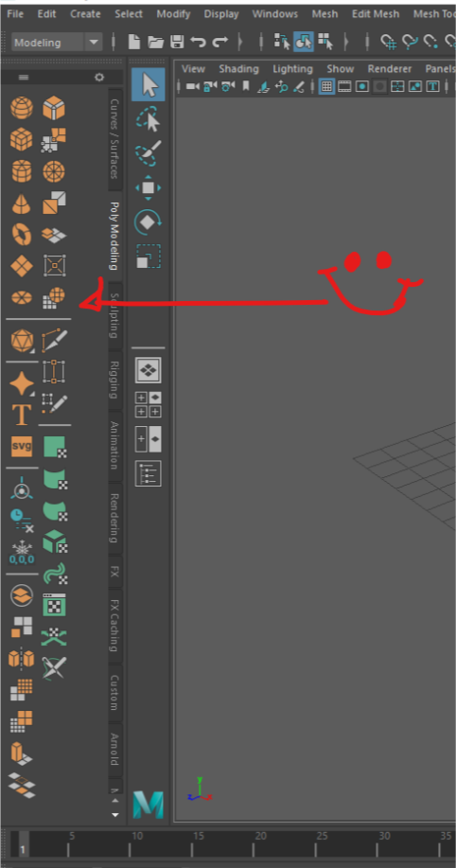Activate the Lasso select tool
Screen dimensions: 456x868
coord(148,119)
